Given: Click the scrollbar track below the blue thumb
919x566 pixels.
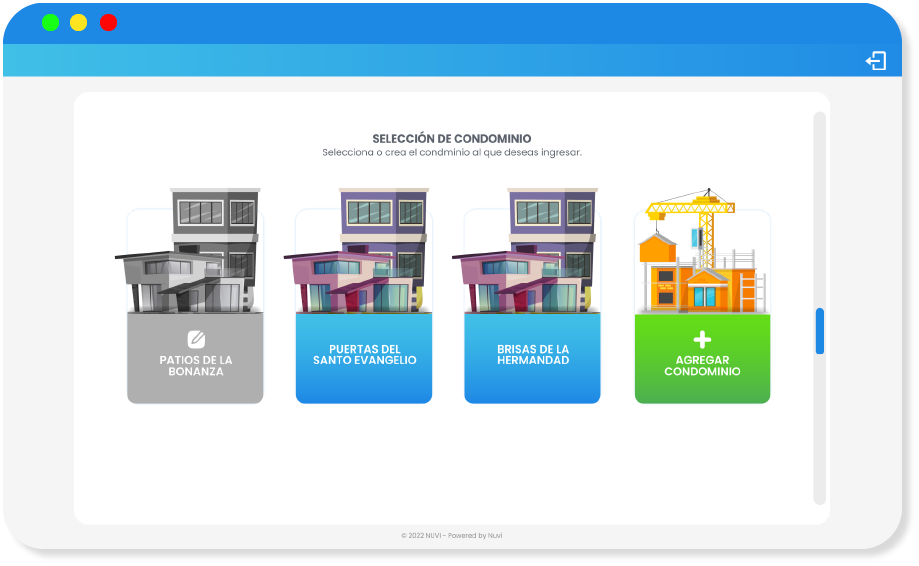Looking at the screenshot, I should (820, 430).
